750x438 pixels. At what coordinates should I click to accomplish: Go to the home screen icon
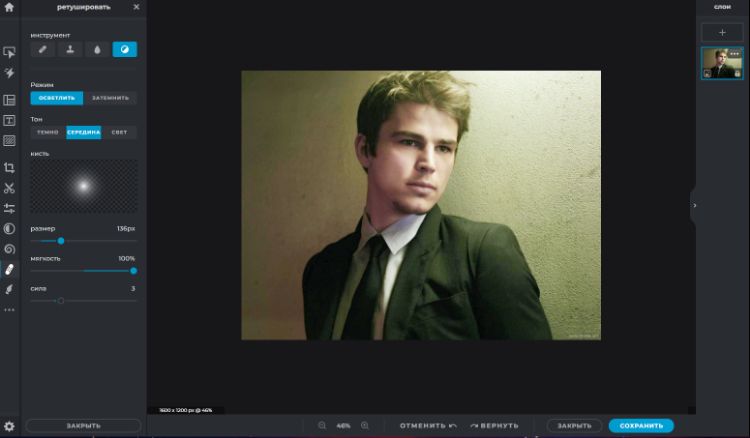(x=9, y=7)
